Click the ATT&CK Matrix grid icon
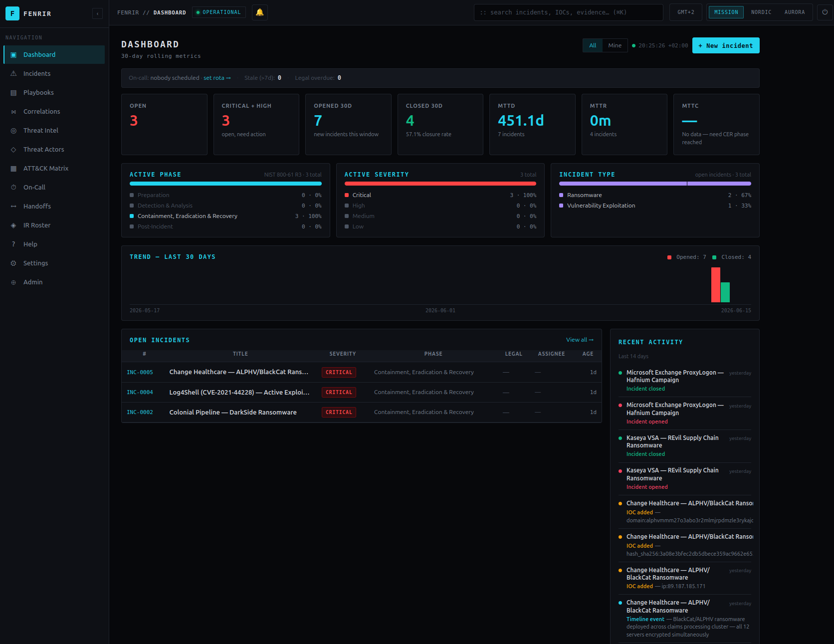Image resolution: width=834 pixels, height=644 pixels. (x=13, y=169)
